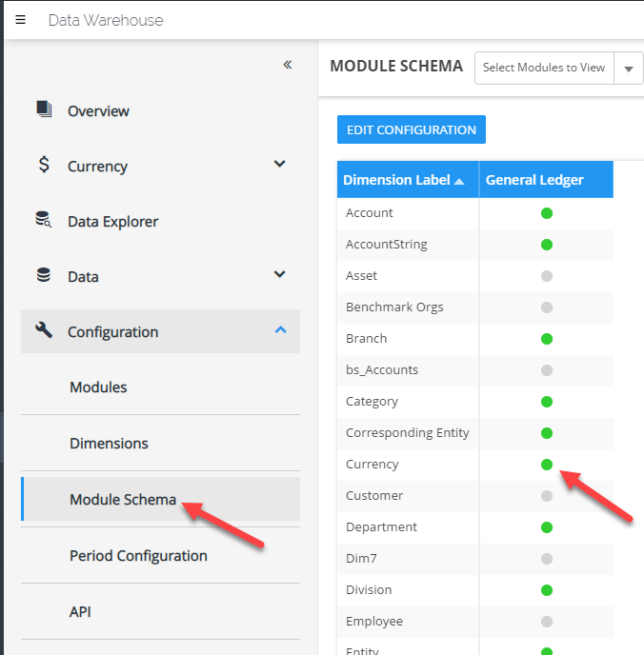Expand the Data submenu chevron
This screenshot has width=644, height=655.
point(279,275)
